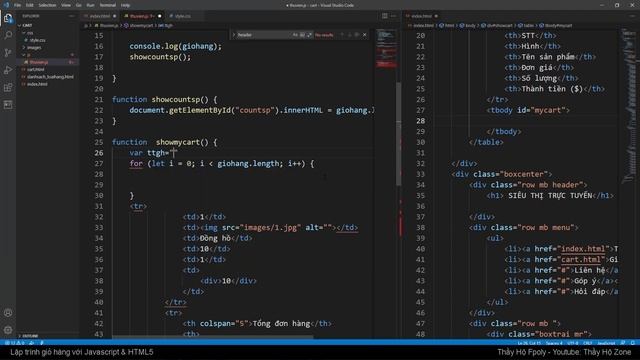Open the Accounts menu icon

[x=8, y=313]
